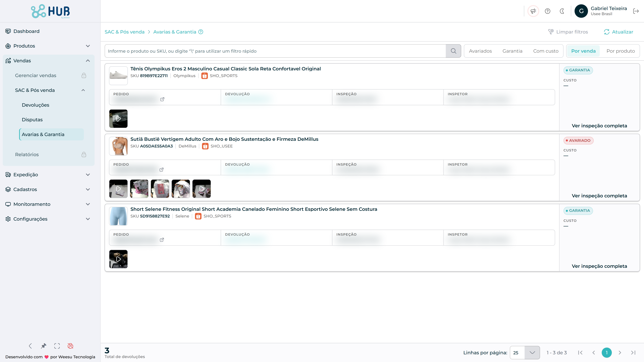Click Limpar filtros button
Viewport: 644px width, 362px height.
[x=568, y=32]
